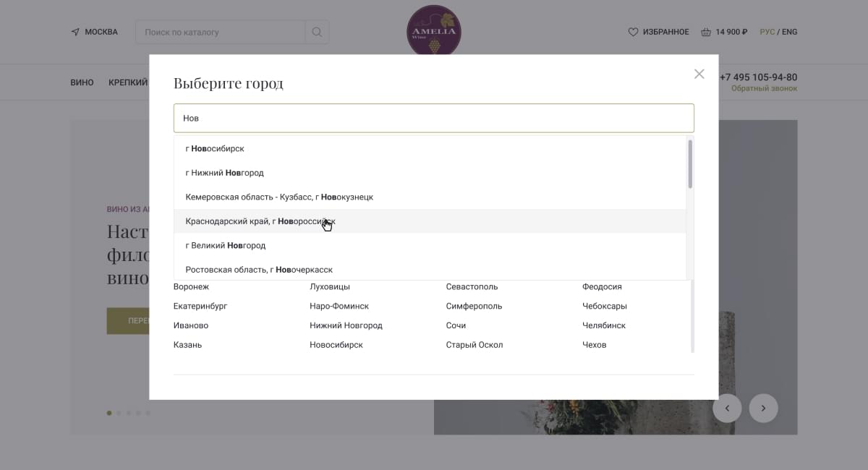Viewport: 868px width, 470px height.
Task: Pick city Луховицы from the list
Action: tap(330, 286)
